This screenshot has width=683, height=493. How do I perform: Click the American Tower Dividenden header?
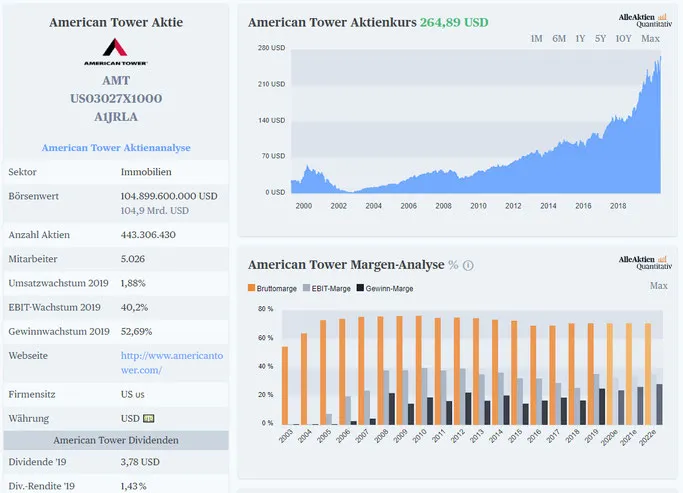coord(116,440)
